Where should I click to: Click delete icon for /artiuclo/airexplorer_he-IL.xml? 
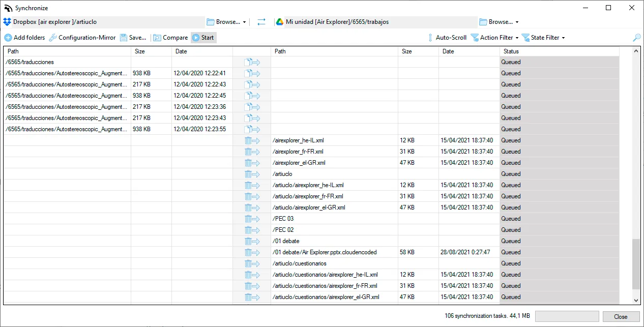pos(252,185)
